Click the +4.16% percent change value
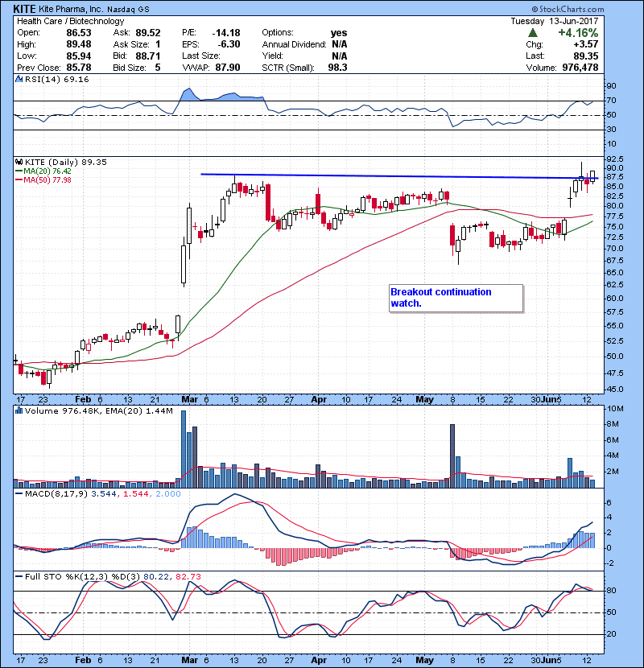The height and width of the screenshot is (668, 644). click(x=578, y=33)
